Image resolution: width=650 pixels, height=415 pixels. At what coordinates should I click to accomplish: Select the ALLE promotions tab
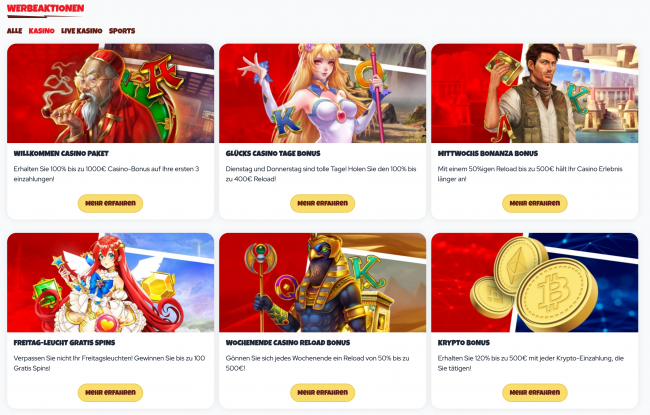click(x=15, y=31)
